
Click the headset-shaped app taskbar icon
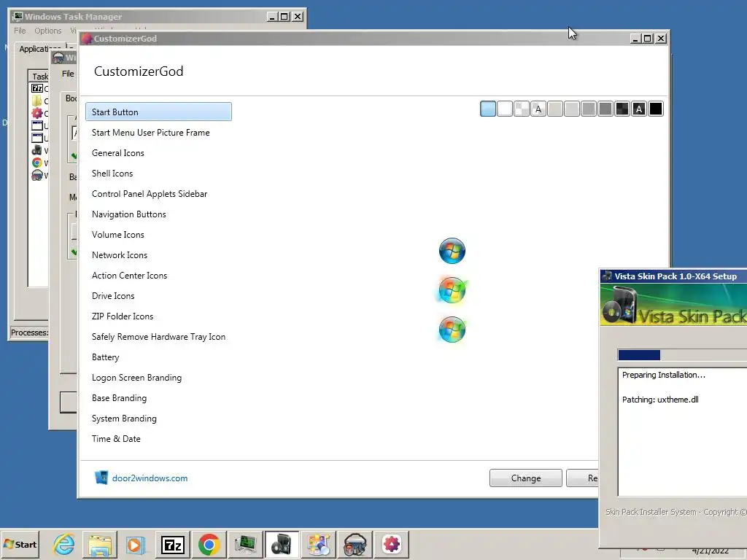coord(355,544)
